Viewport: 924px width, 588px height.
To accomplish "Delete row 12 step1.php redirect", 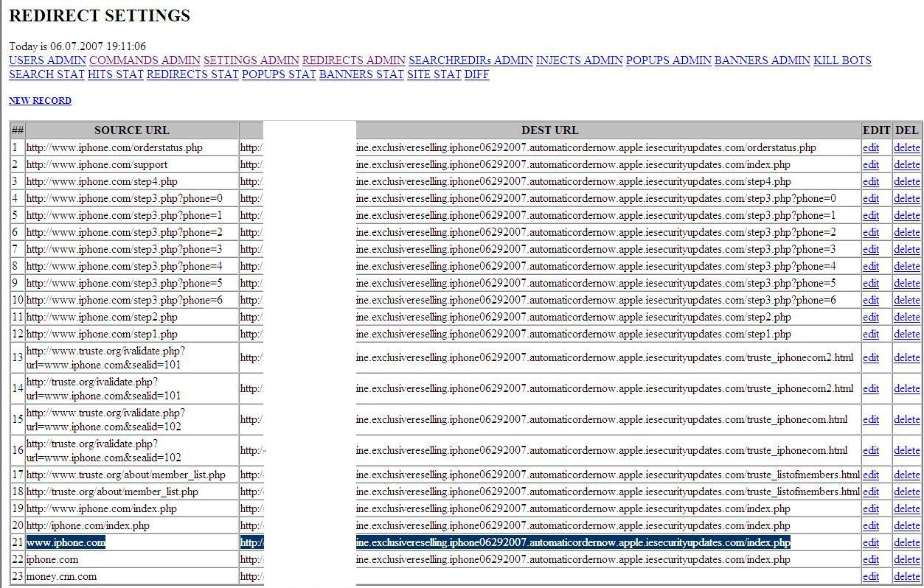I will pos(906,335).
